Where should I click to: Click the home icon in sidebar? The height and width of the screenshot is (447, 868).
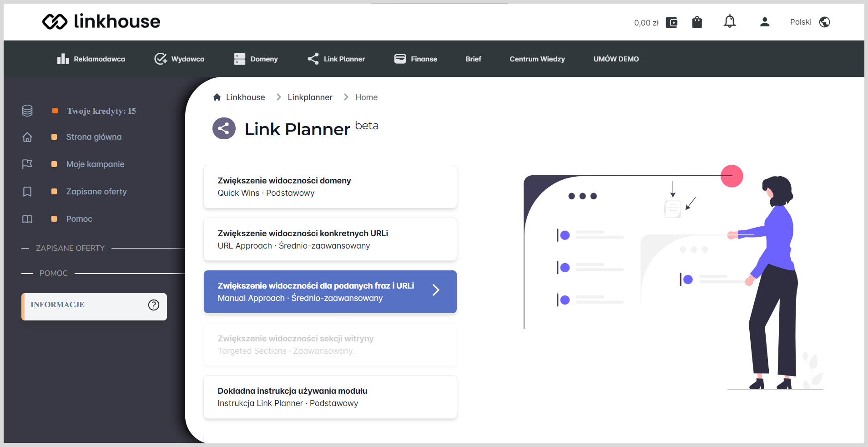[x=27, y=137]
